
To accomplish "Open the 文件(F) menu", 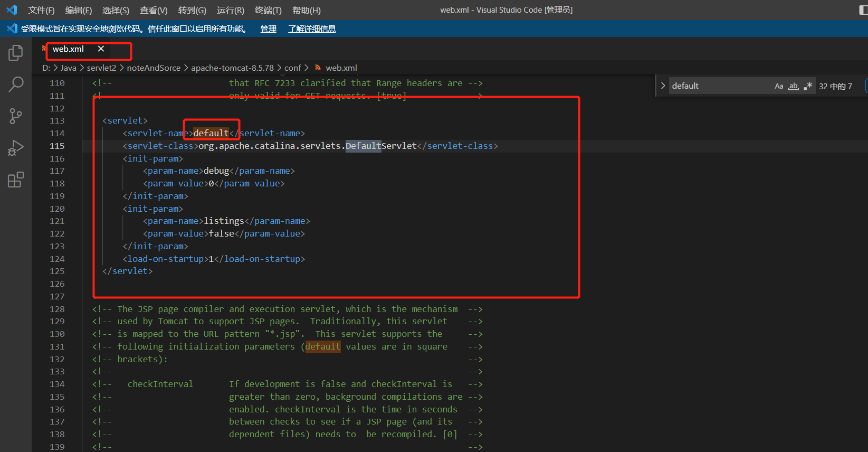I will click(x=41, y=10).
